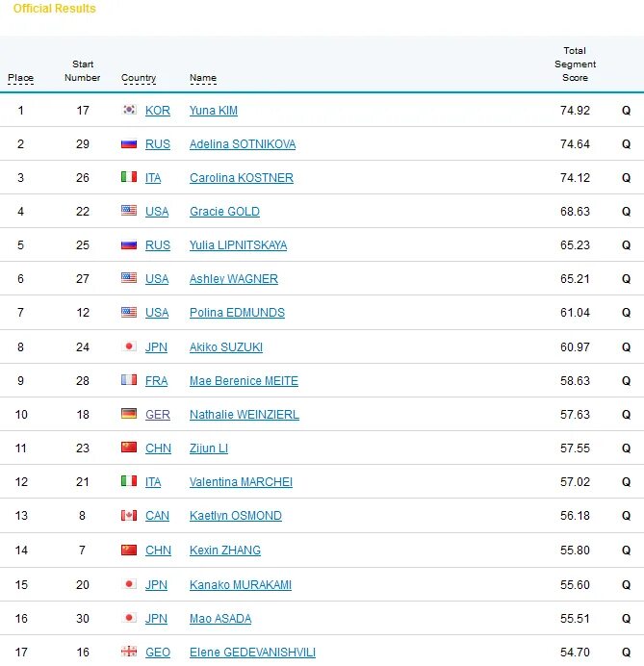Open Mao ASADA athlete link
This screenshot has width=644, height=666.
tap(220, 619)
